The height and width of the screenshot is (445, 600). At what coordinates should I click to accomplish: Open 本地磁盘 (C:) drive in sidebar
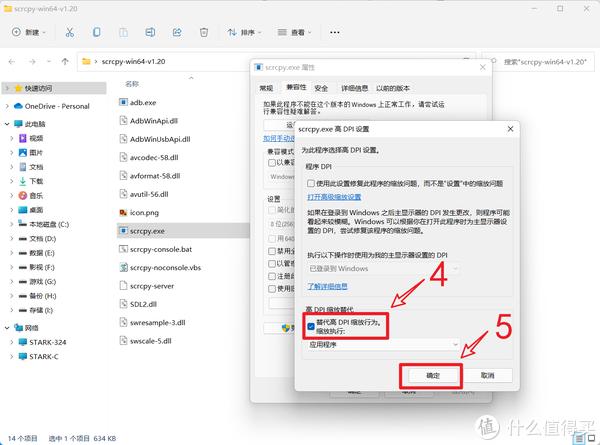44,224
